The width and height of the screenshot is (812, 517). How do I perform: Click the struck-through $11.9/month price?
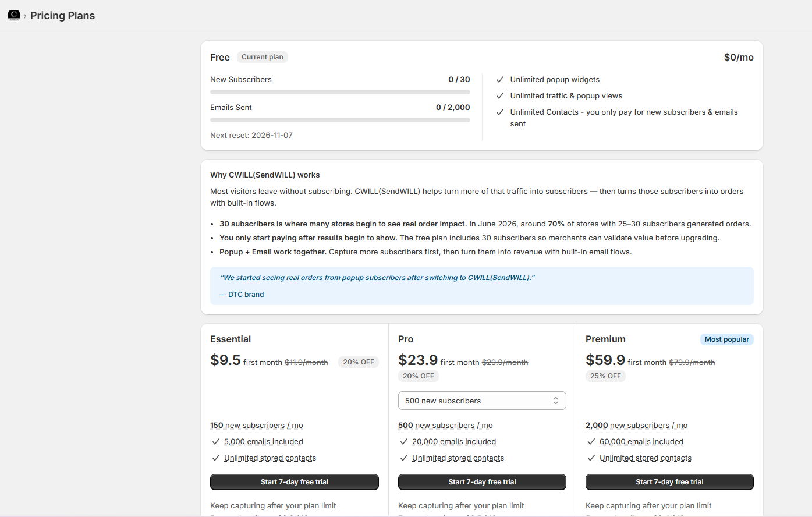click(x=306, y=362)
